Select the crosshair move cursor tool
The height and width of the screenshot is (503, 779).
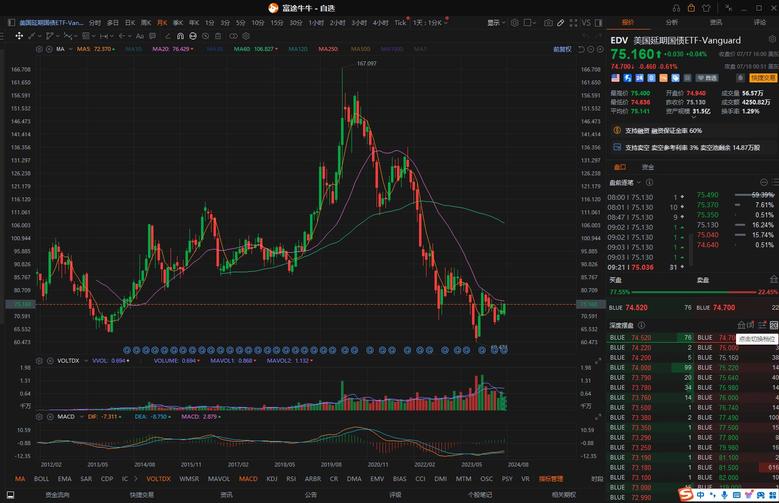click(x=19, y=36)
